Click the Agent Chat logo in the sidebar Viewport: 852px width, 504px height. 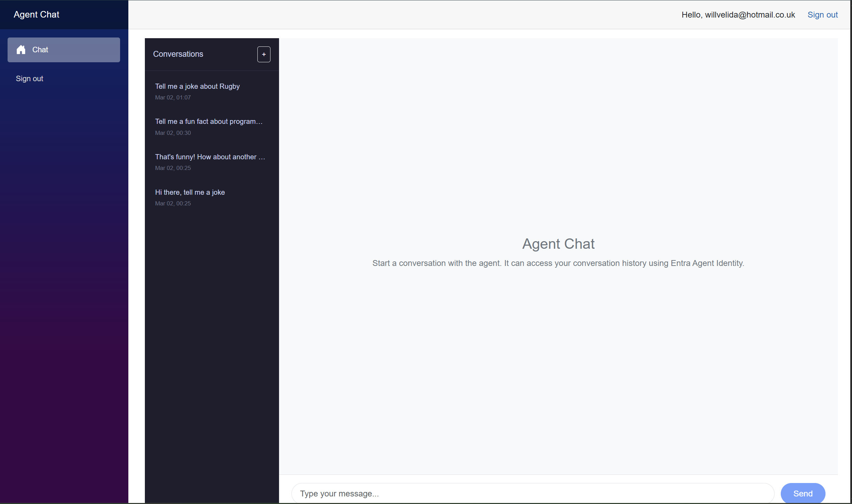tap(36, 14)
